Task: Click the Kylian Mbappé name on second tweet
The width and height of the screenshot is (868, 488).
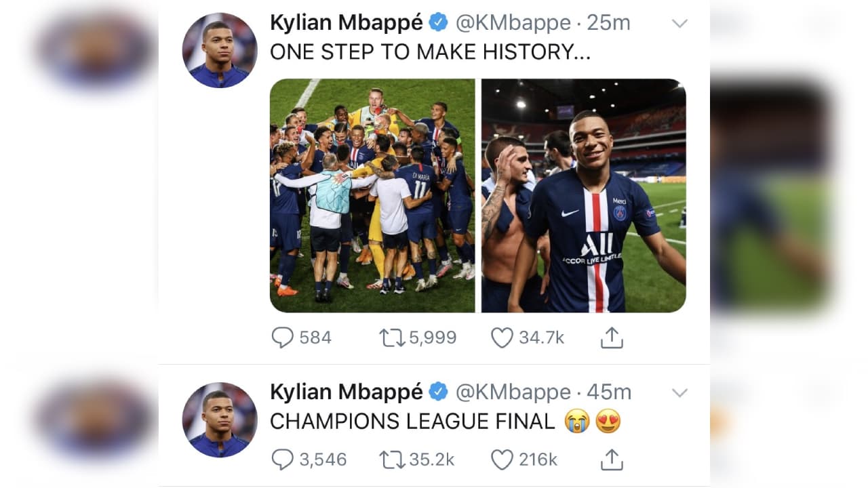Action: pyautogui.click(x=347, y=391)
